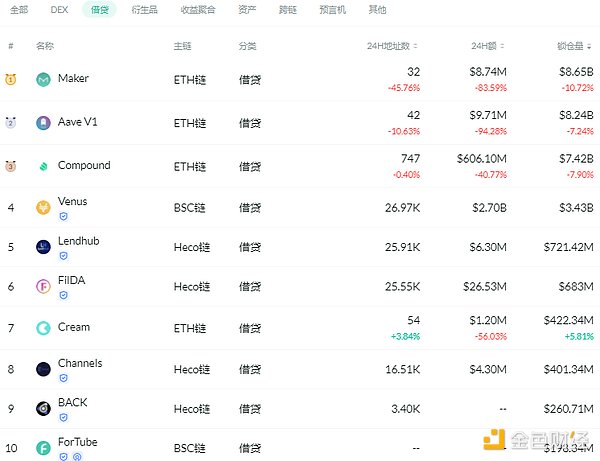Click the shield badge under Venus
This screenshot has height=461, width=600.
click(64, 216)
